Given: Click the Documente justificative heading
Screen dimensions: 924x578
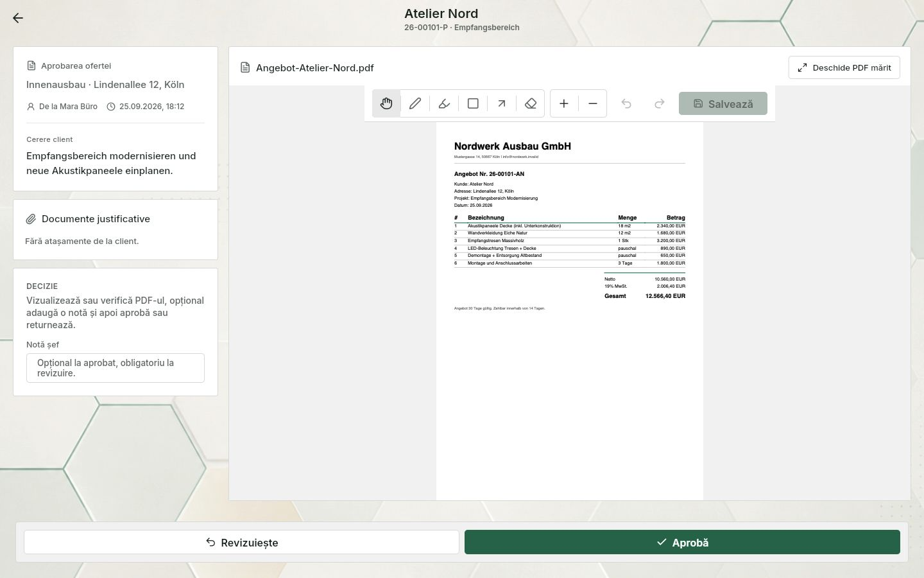Looking at the screenshot, I should coord(96,219).
